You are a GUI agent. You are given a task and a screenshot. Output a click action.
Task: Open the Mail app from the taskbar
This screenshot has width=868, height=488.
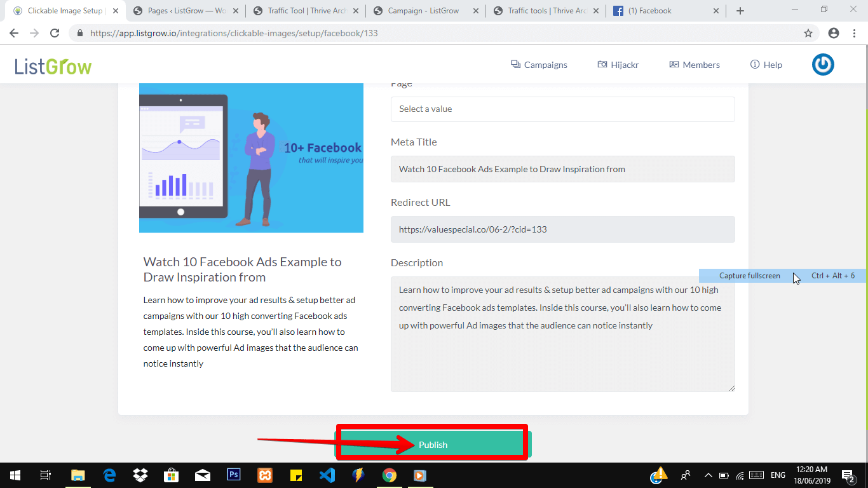click(x=203, y=475)
